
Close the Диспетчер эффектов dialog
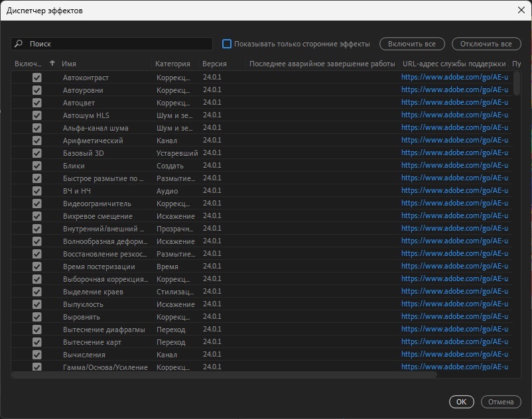(x=520, y=11)
